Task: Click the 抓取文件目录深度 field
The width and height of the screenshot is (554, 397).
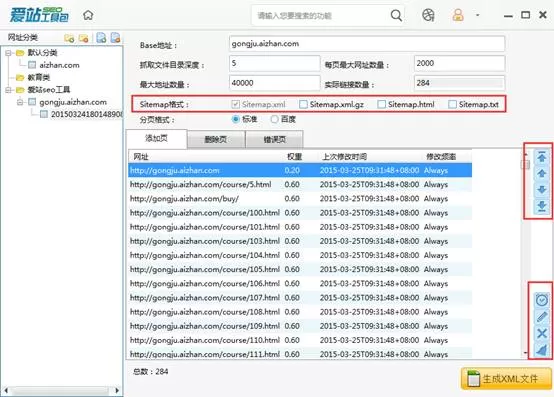Action: pos(275,63)
